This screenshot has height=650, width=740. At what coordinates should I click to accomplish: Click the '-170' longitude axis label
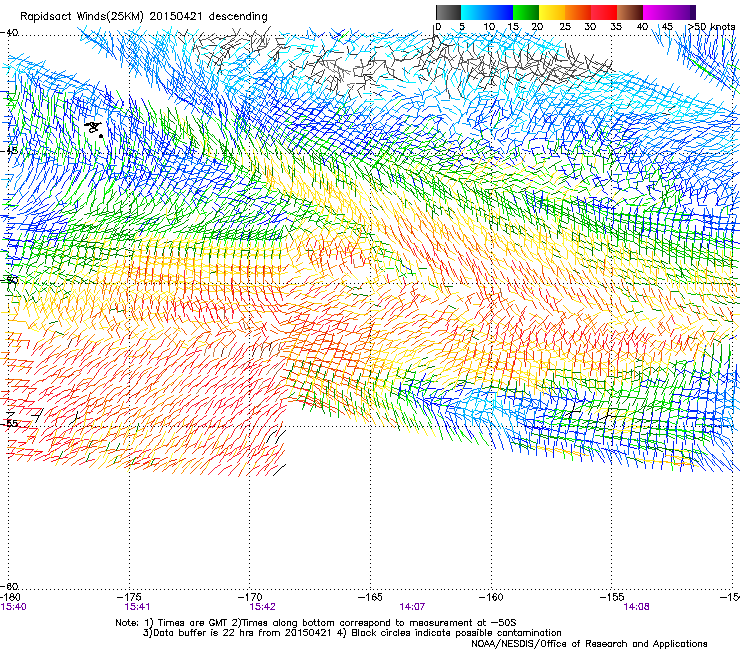pos(250,597)
